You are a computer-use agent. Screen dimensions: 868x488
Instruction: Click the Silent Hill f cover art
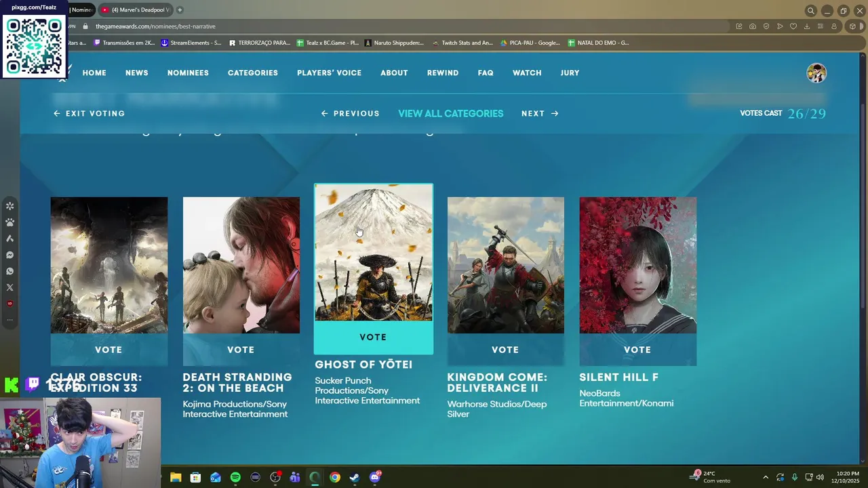[x=637, y=265]
